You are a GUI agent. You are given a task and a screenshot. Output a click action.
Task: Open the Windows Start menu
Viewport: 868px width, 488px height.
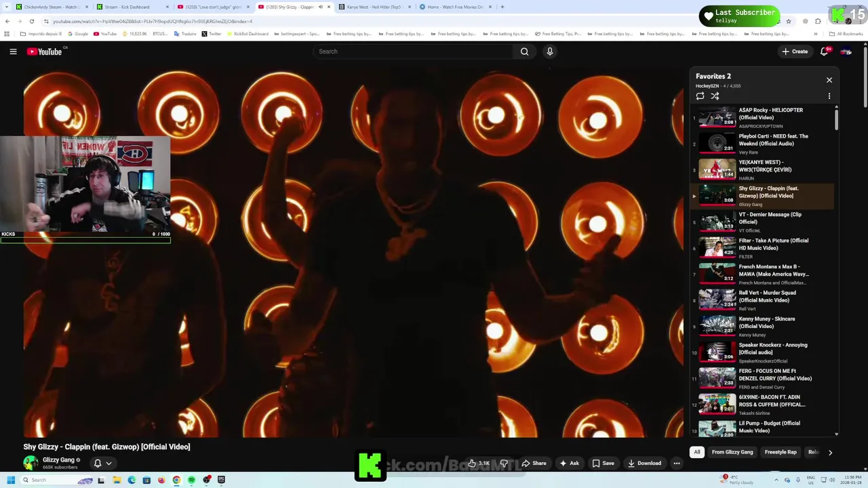(10, 480)
